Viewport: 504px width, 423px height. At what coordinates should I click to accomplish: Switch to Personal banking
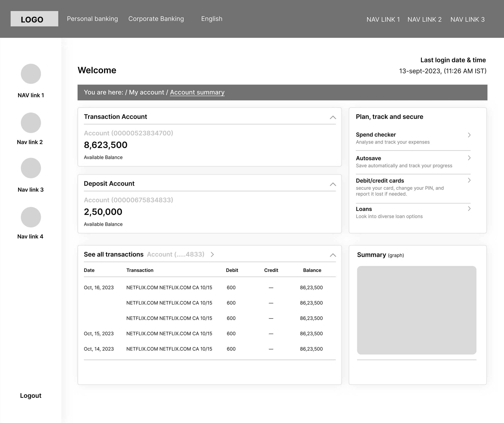pos(92,19)
